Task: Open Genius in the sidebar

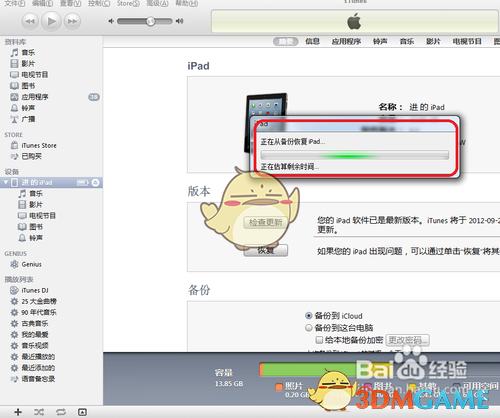Action: click(31, 264)
